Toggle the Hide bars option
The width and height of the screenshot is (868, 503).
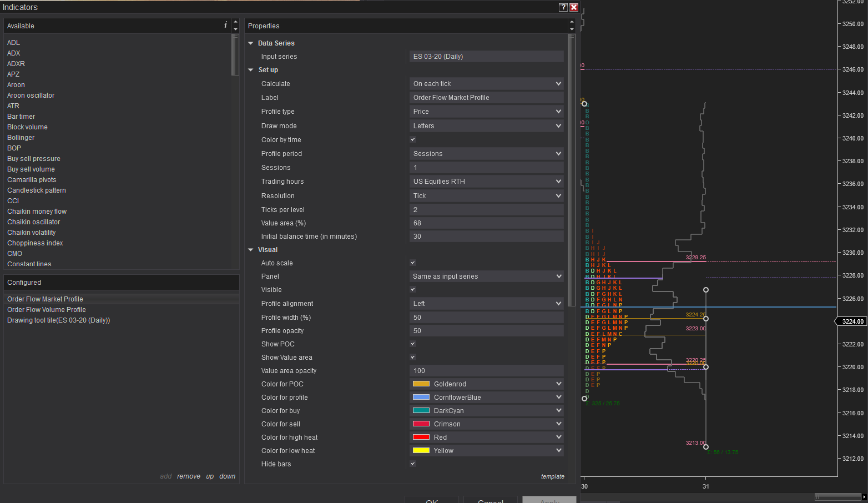click(412, 464)
